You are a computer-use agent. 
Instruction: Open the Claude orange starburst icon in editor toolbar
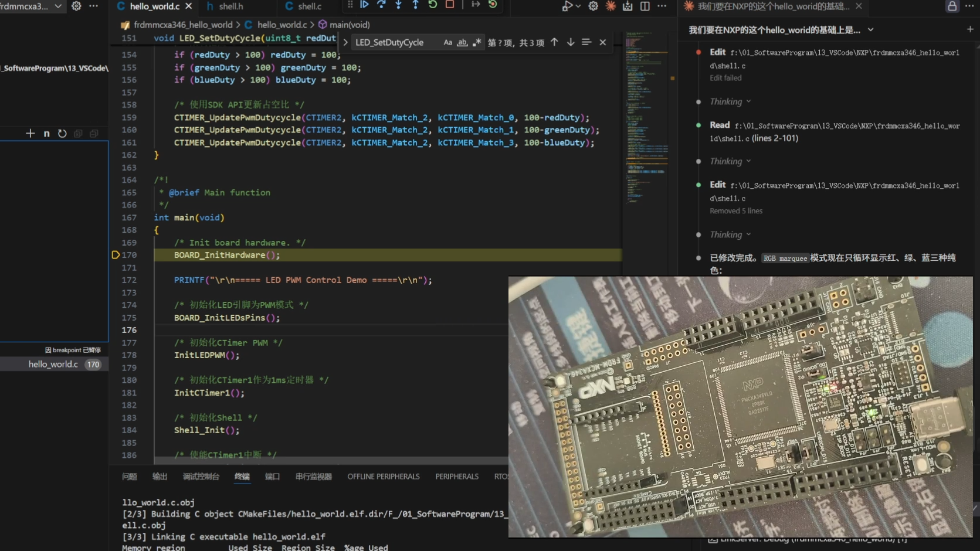pos(611,6)
